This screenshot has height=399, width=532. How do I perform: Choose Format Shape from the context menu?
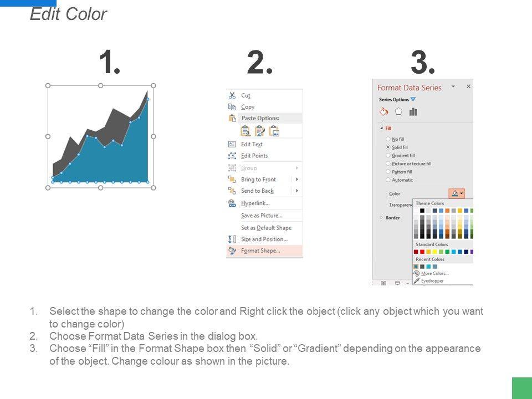pos(260,250)
